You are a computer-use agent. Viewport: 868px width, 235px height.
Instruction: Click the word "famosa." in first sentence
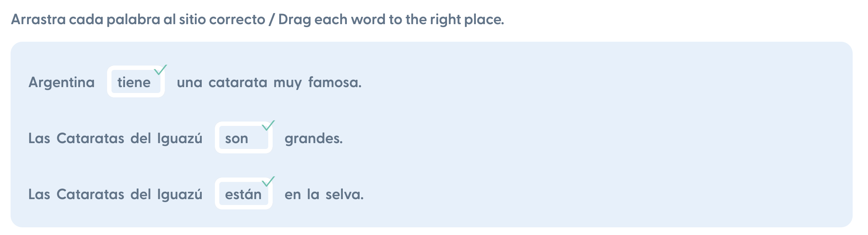pyautogui.click(x=335, y=82)
